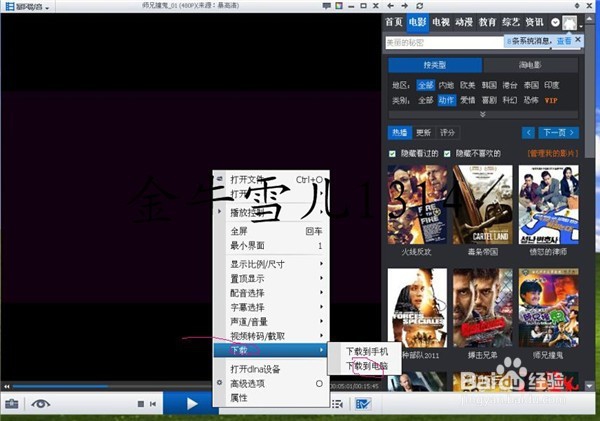Screen dimensions: 600x421
Task: Open the toolbox briefcase icon in the player bar
Action: [12, 404]
